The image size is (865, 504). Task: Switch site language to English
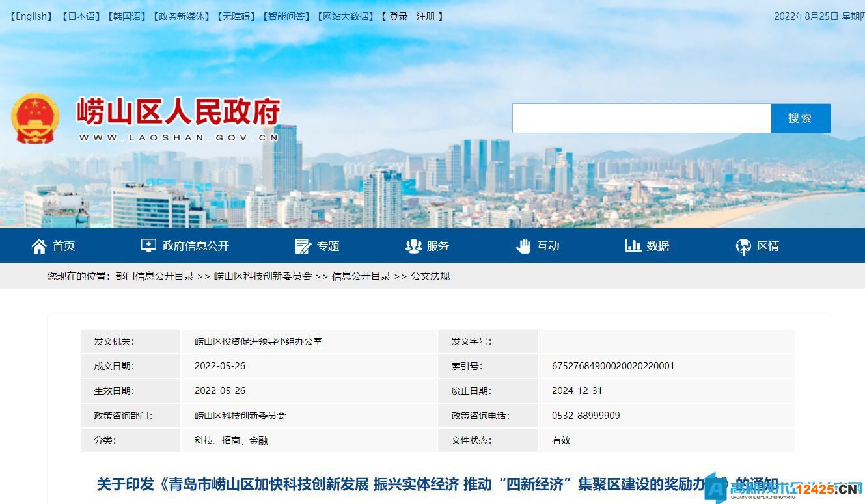tap(31, 16)
